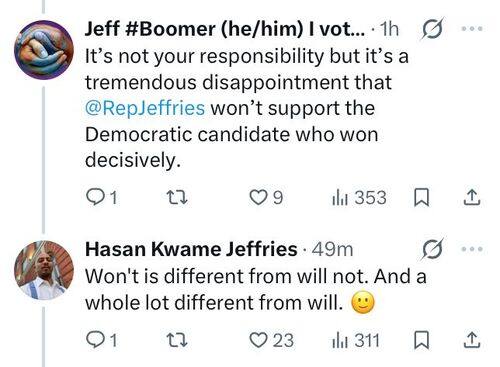
Task: Like Jeff #Boomer's tweet with 9 likes
Action: (266, 197)
